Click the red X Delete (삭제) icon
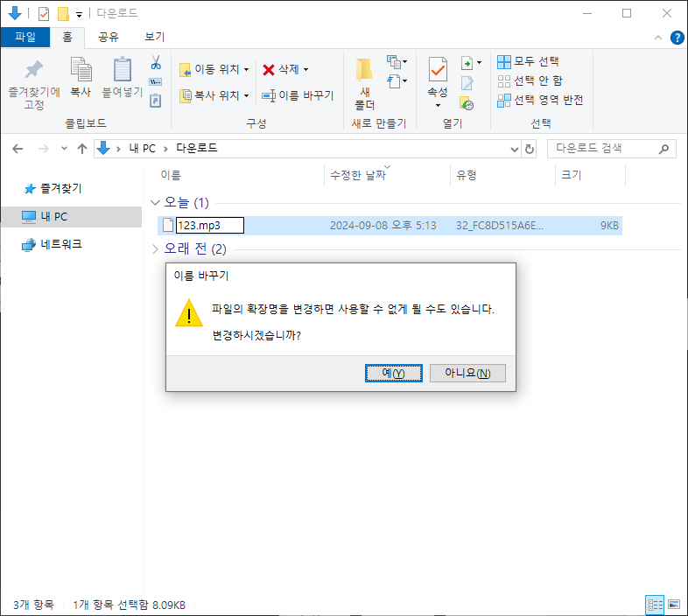Viewport: 688px width, 616px height. tap(269, 70)
